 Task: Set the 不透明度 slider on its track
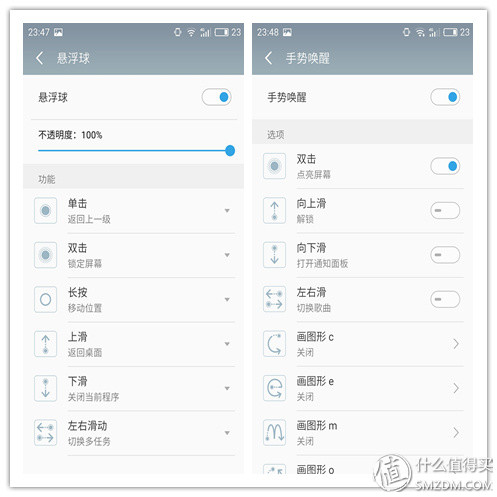136,151
